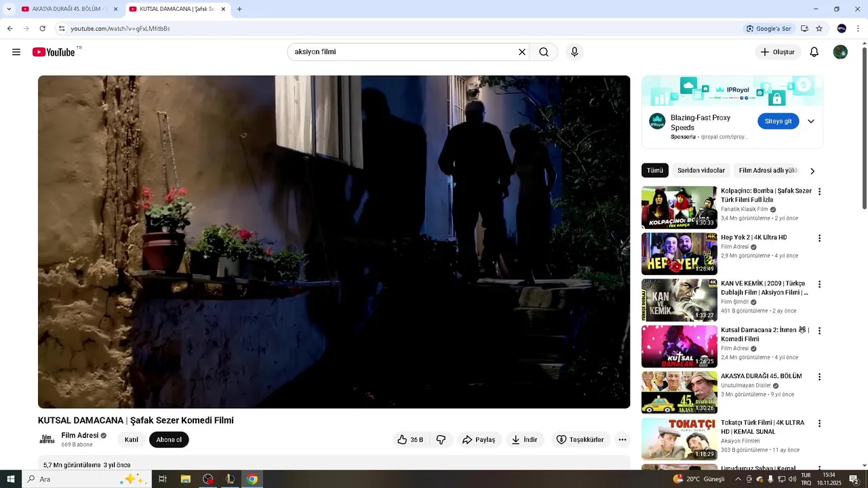The height and width of the screenshot is (488, 868).
Task: Share the video via Paylaş
Action: pyautogui.click(x=479, y=440)
